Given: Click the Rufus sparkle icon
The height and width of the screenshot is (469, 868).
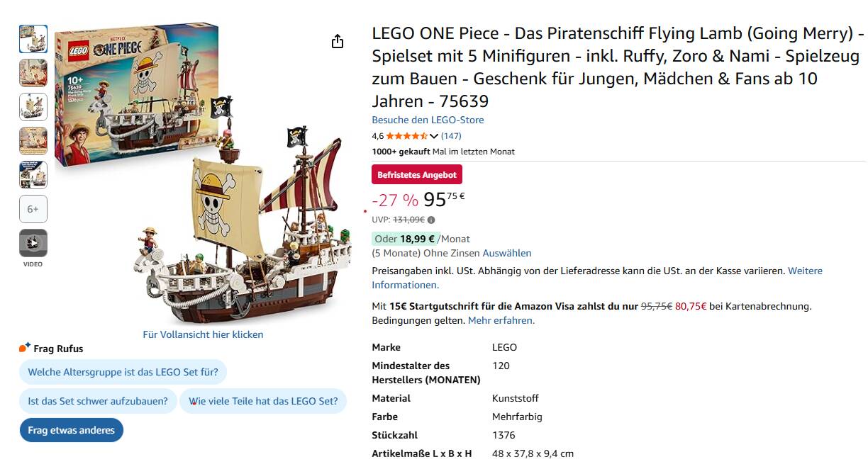Looking at the screenshot, I should pyautogui.click(x=25, y=348).
